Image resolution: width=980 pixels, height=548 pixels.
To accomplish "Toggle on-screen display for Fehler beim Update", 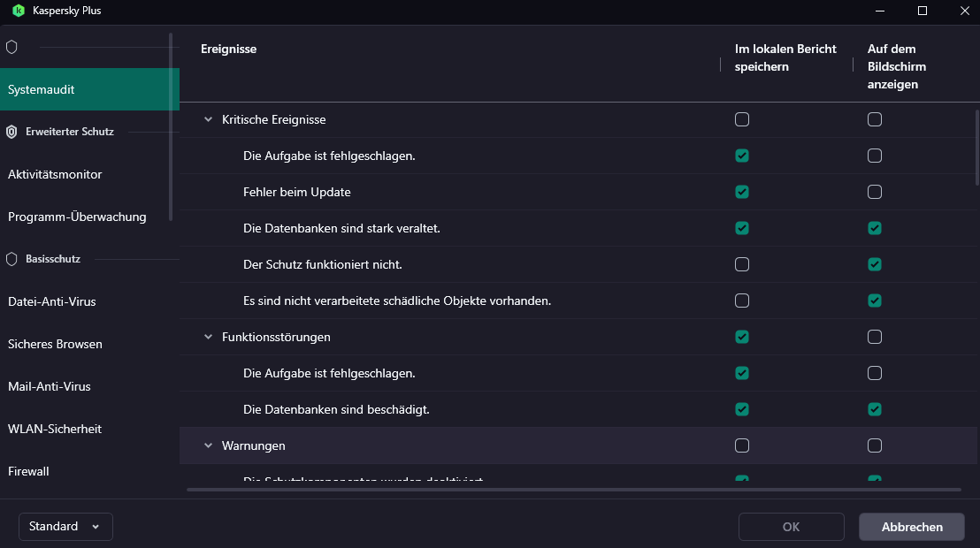I will click(x=875, y=192).
